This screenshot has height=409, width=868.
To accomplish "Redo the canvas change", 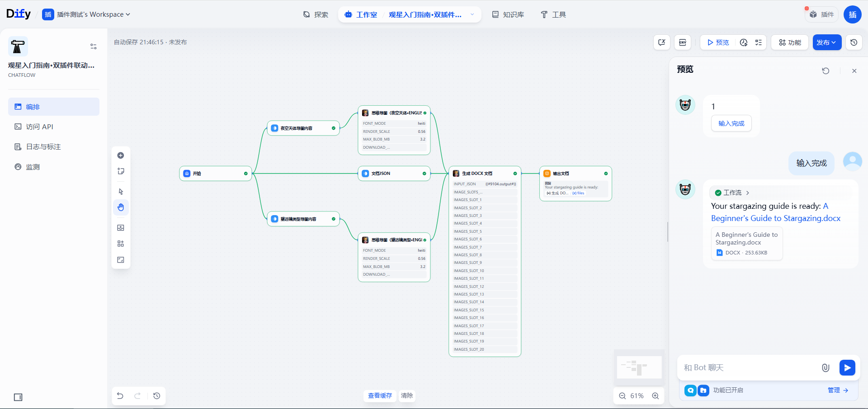I will pos(137,396).
